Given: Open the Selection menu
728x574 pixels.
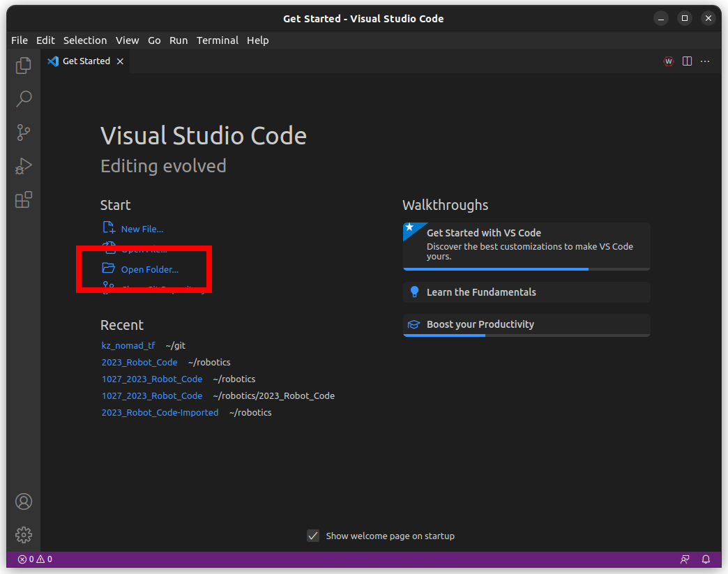Looking at the screenshot, I should click(x=85, y=40).
